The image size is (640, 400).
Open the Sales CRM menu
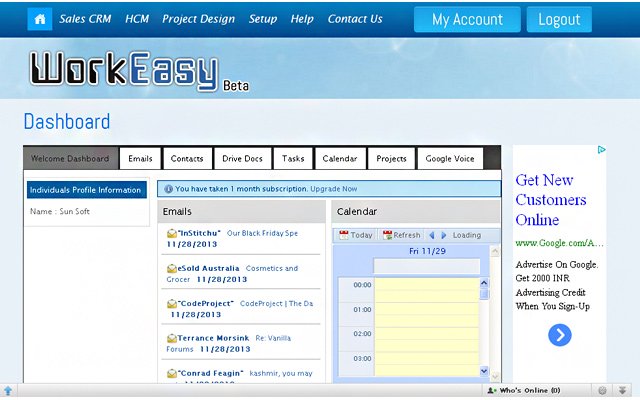point(85,19)
